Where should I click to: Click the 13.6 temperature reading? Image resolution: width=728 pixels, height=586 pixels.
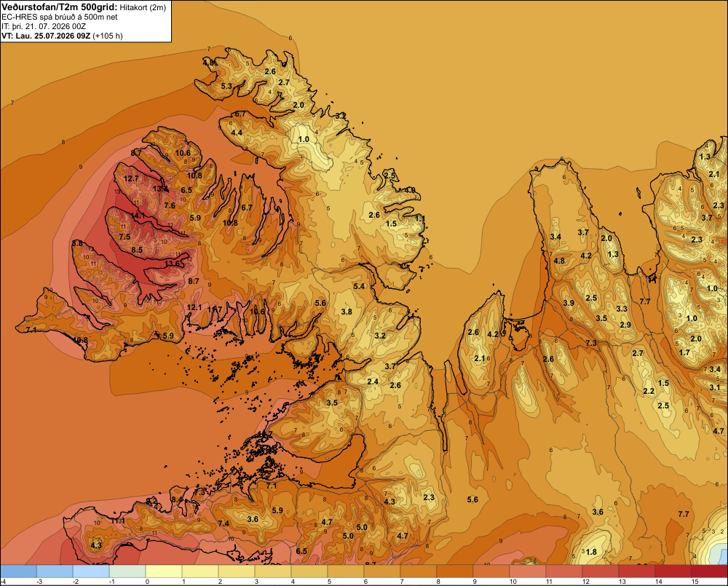172,264
